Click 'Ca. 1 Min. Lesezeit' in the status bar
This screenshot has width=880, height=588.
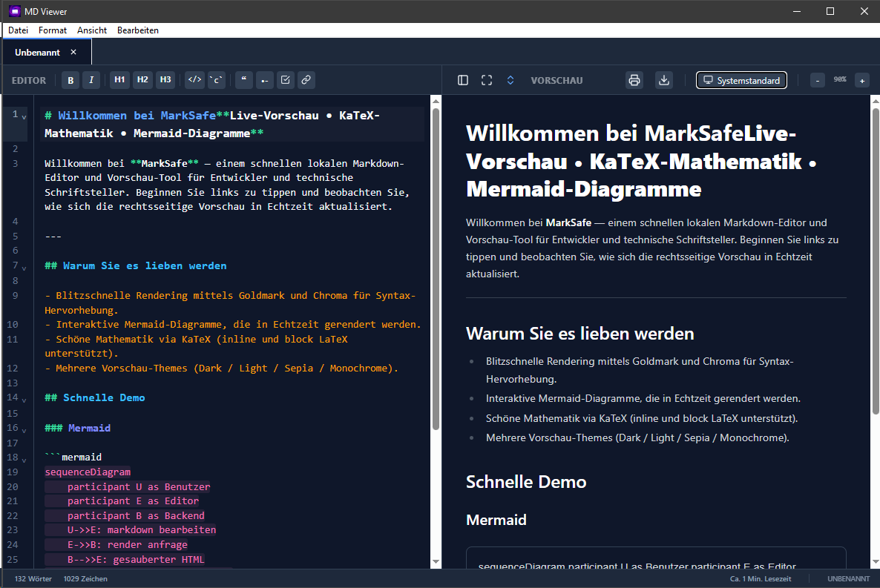(x=761, y=578)
